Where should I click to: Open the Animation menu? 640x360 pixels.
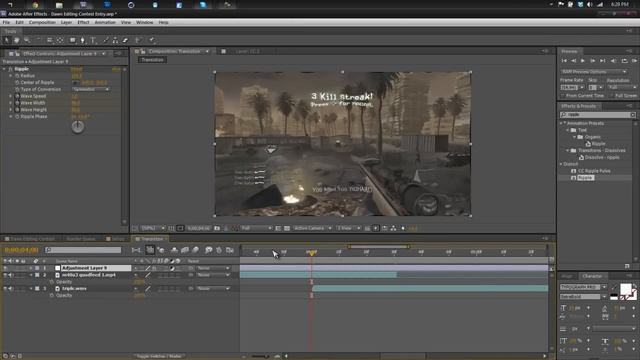click(105, 22)
